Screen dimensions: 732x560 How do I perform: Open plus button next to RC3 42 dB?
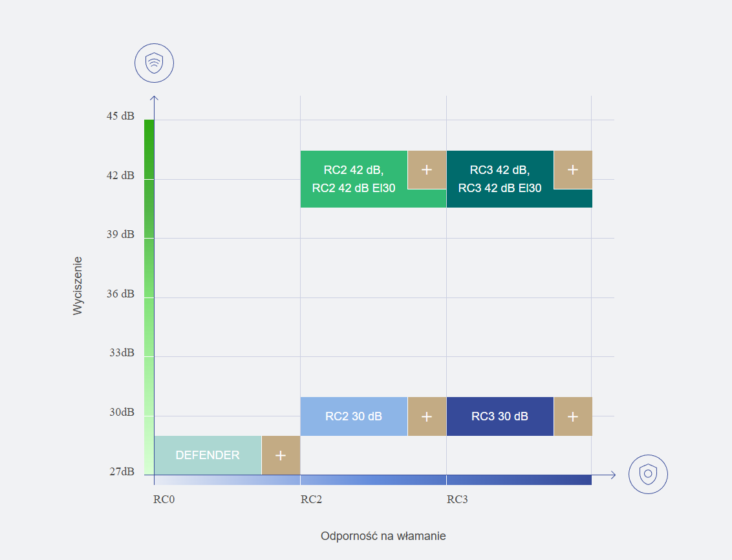pos(573,170)
